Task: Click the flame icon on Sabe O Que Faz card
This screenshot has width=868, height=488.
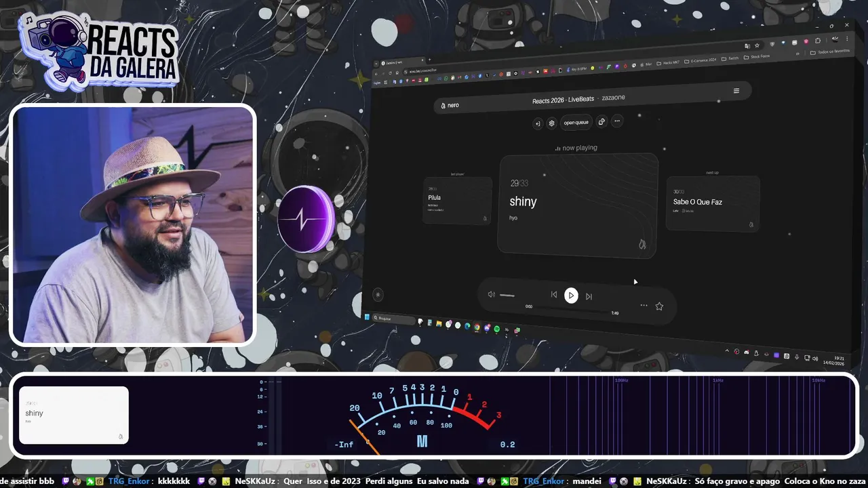Action: click(x=751, y=224)
